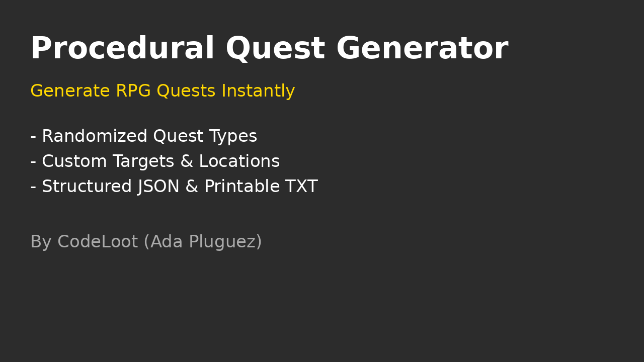Click the word RPG in yellow text
The image size is (644, 362).
tap(133, 92)
